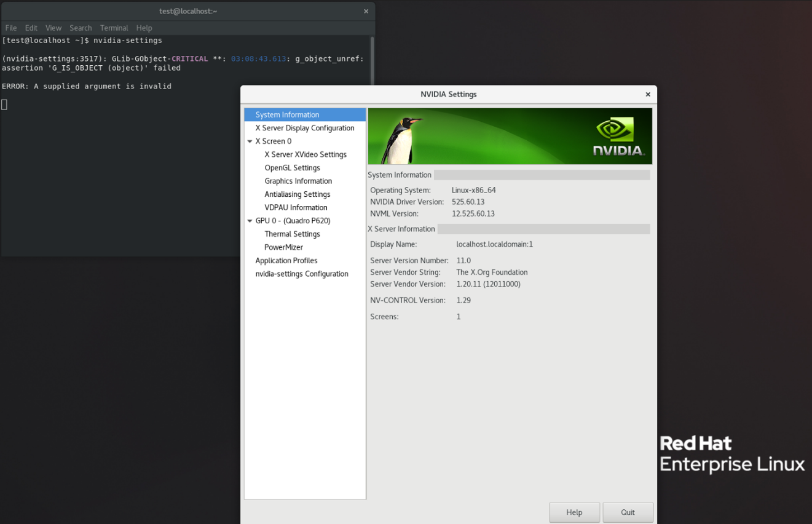Click server vendor version 1.20.11 (12011000)

click(x=488, y=284)
